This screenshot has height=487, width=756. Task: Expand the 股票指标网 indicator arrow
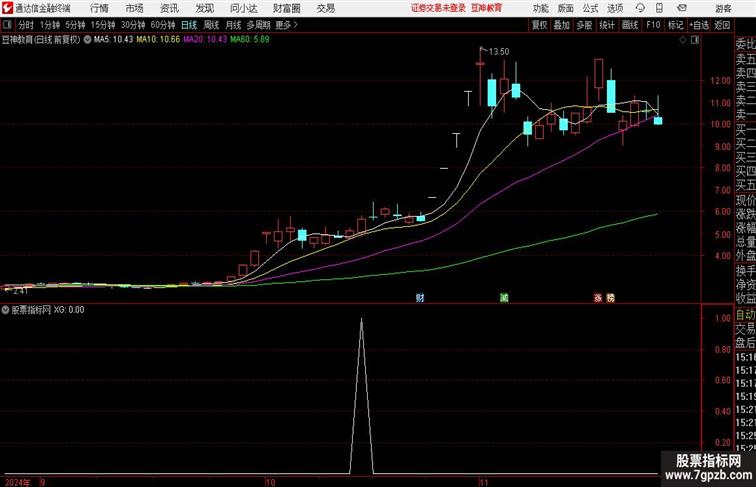5,310
